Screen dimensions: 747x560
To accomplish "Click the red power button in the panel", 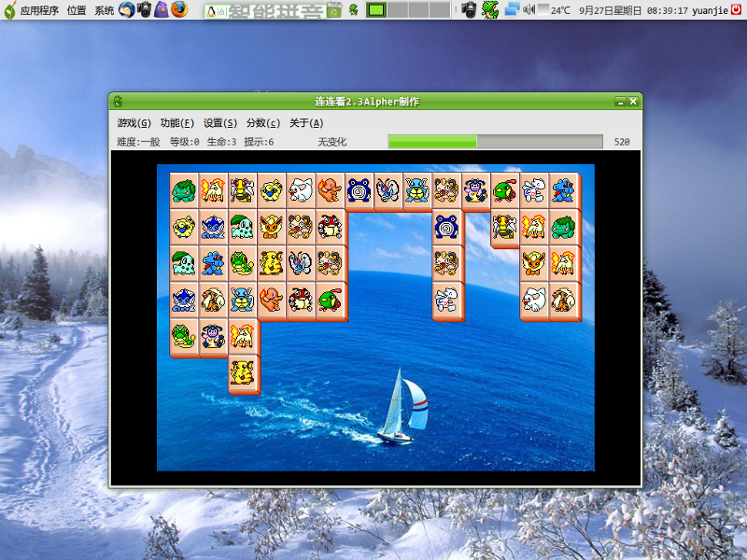I will (736, 9).
